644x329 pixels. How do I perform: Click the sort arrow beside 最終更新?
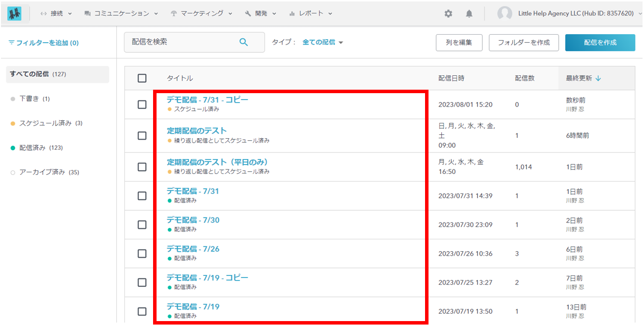[x=598, y=78]
